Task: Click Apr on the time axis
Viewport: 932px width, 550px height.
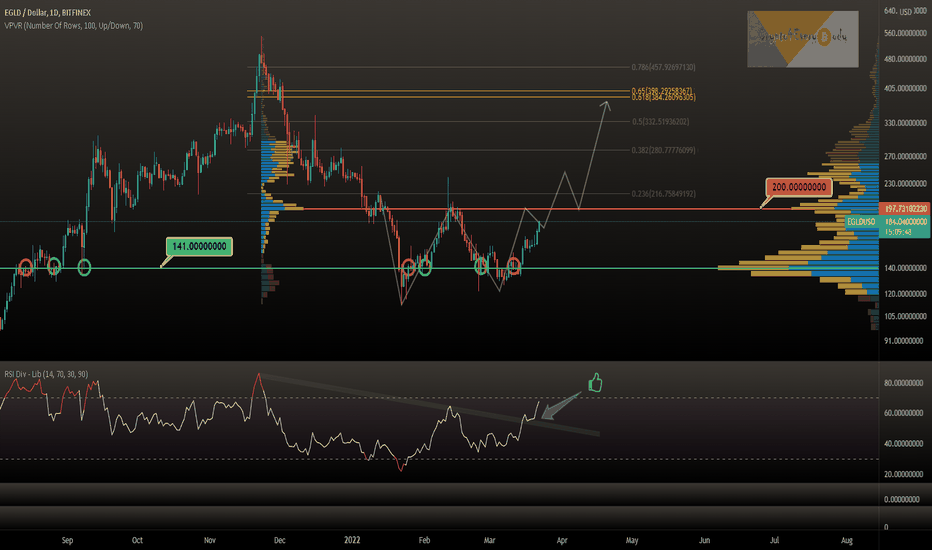Action: pyautogui.click(x=562, y=540)
